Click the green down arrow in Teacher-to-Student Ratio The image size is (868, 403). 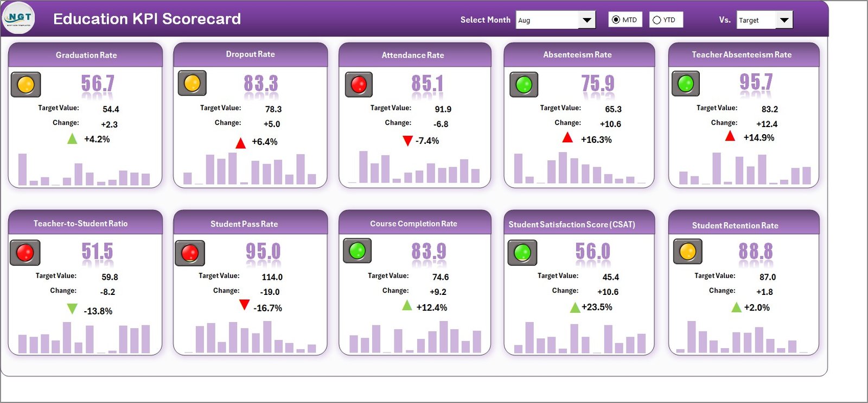72,309
